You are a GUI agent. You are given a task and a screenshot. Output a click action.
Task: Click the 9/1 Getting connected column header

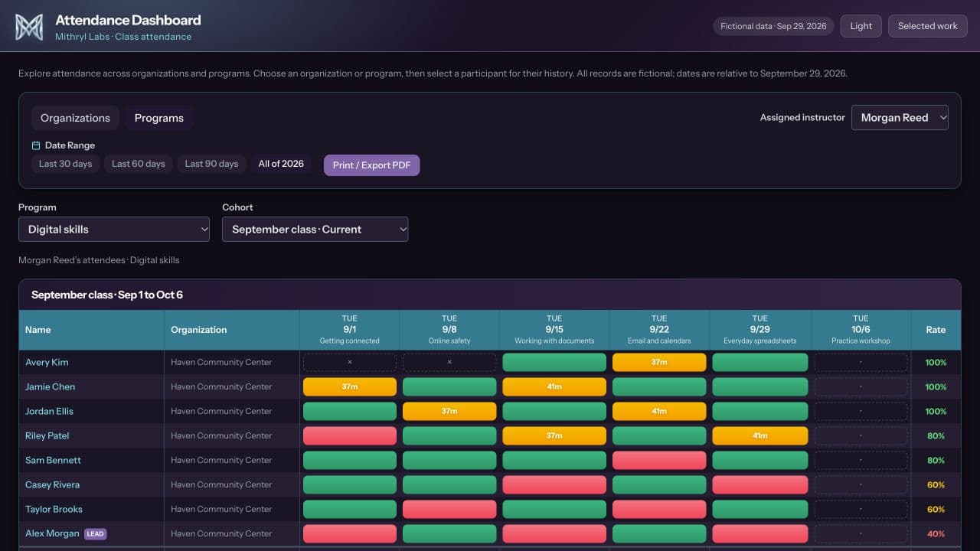click(x=350, y=330)
